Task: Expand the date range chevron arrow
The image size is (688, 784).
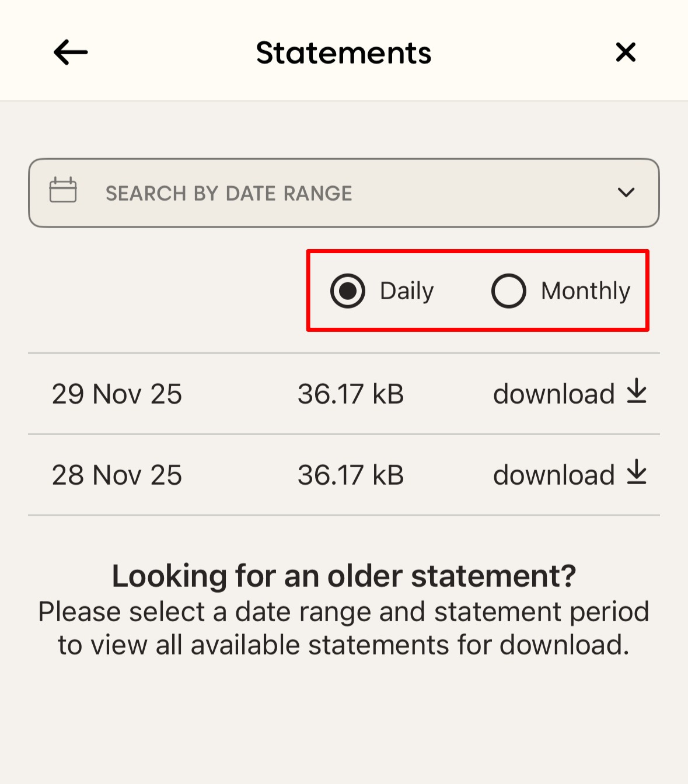Action: [626, 192]
